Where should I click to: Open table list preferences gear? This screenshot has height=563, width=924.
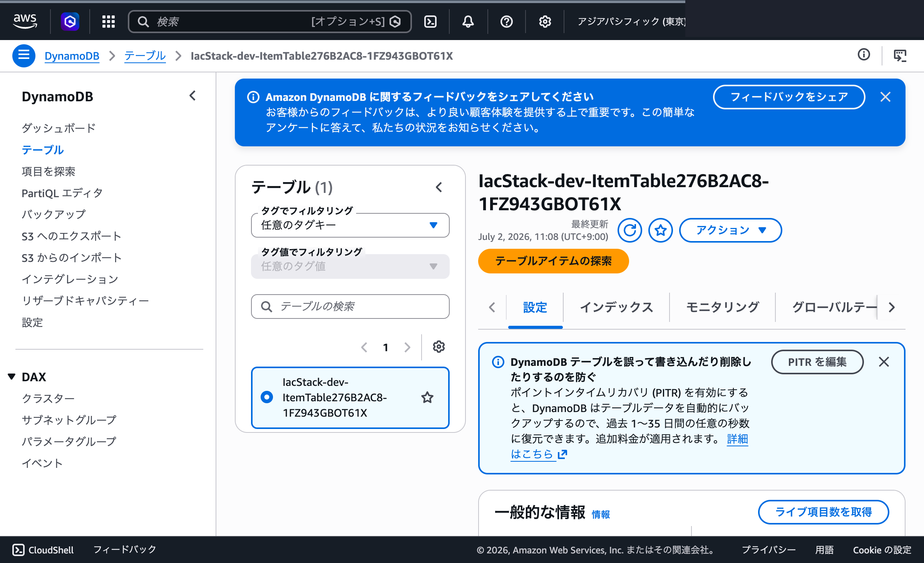(439, 347)
